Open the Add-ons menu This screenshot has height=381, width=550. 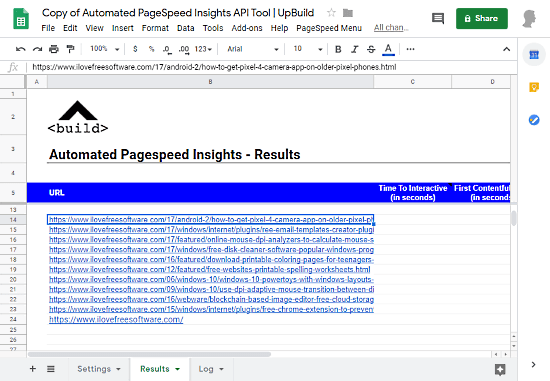tap(247, 28)
